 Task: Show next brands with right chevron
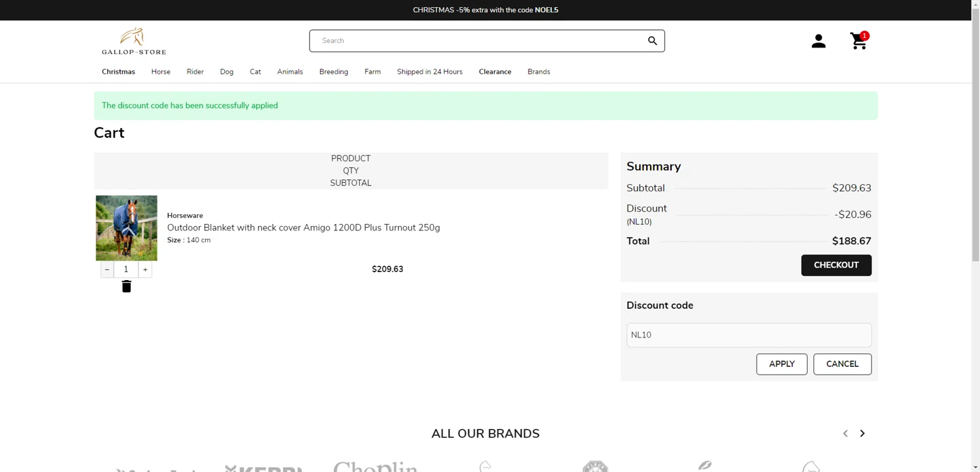[x=862, y=433]
